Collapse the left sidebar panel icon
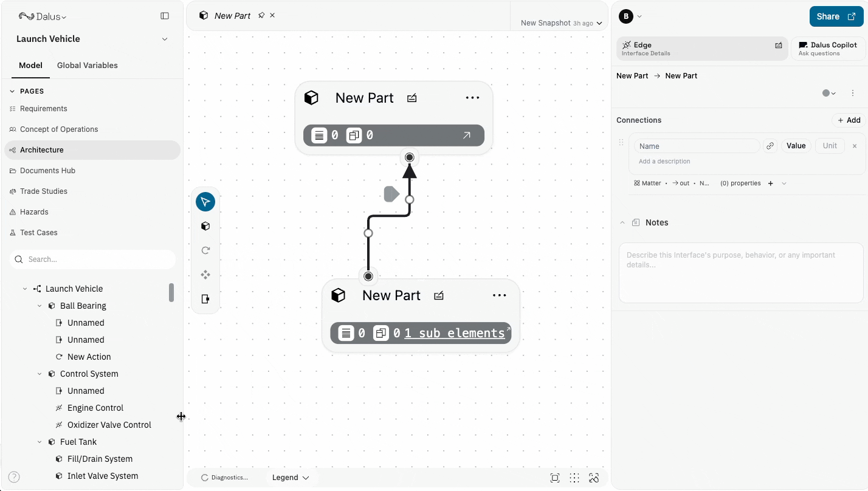 point(165,16)
